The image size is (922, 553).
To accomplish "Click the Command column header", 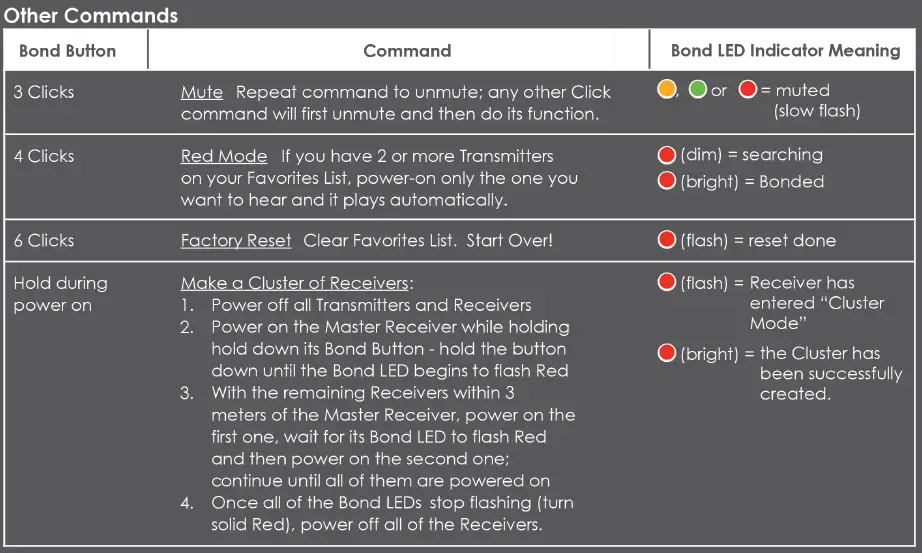I will tap(407, 50).
